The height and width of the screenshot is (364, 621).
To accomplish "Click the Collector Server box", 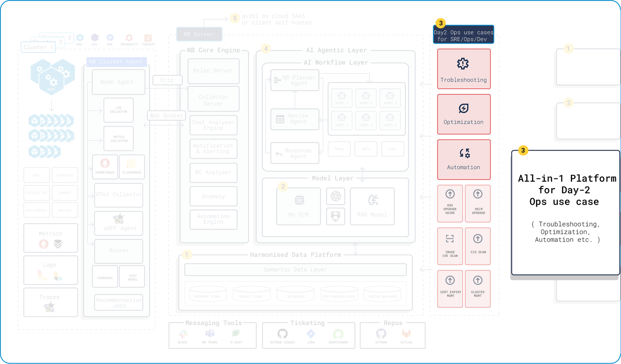I will click(x=213, y=99).
